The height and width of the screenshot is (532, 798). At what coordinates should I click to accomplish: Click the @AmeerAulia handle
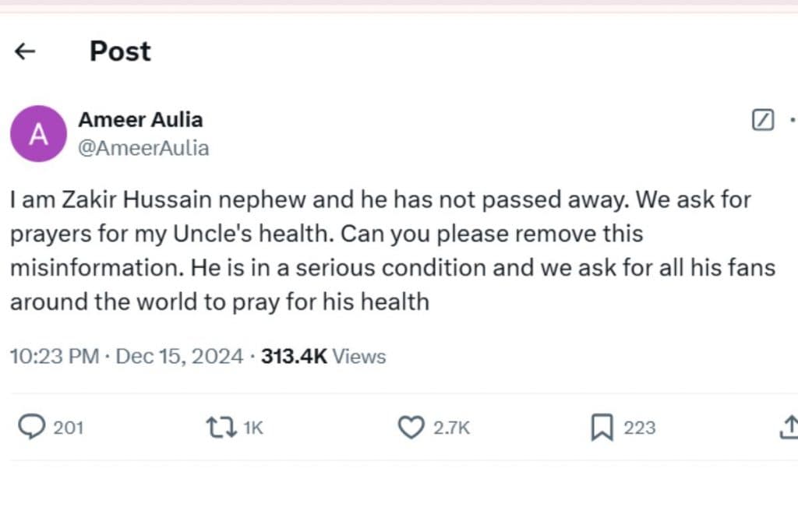[143, 148]
